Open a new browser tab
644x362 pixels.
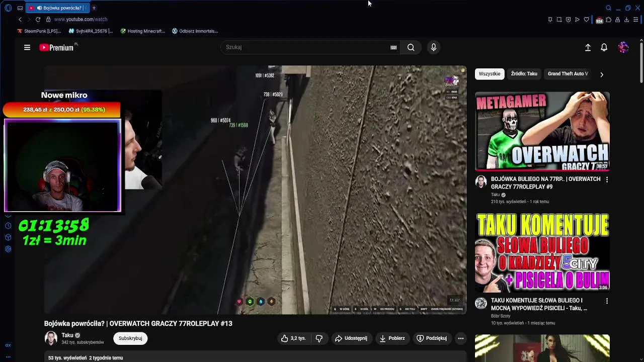coord(94,8)
